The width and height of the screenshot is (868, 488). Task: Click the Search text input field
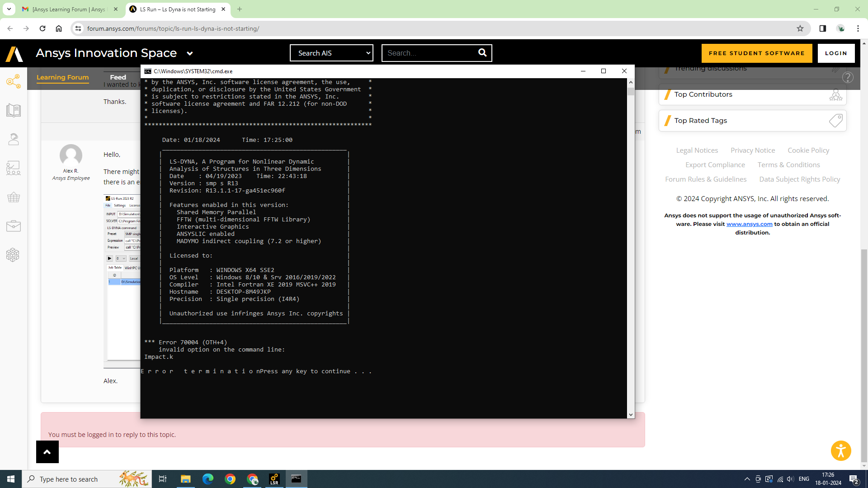click(x=429, y=53)
